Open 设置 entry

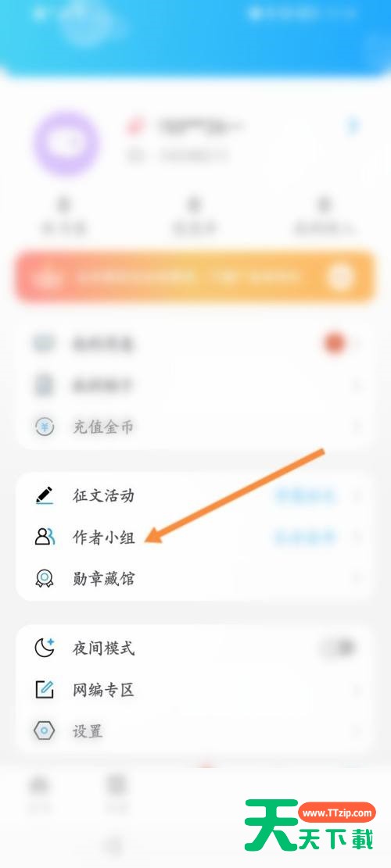(195, 731)
